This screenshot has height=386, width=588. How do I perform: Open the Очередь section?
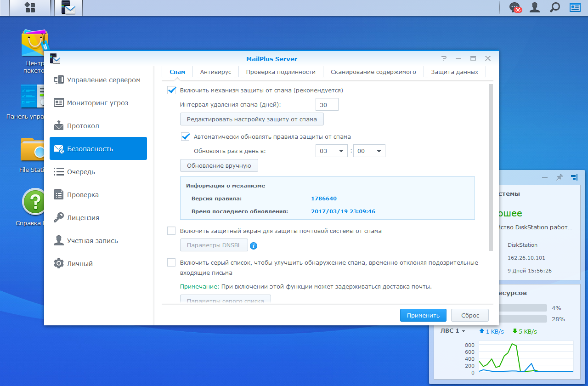[x=98, y=172]
